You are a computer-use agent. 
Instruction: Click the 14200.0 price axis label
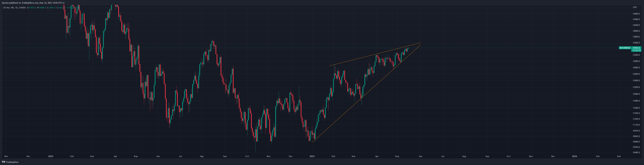coord(636,25)
